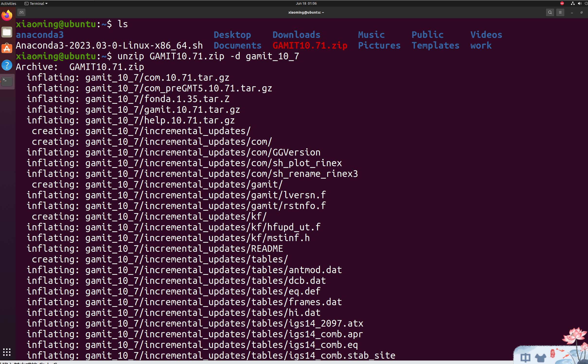
Task: Click the igs14_comb.apr line
Action: 195,334
